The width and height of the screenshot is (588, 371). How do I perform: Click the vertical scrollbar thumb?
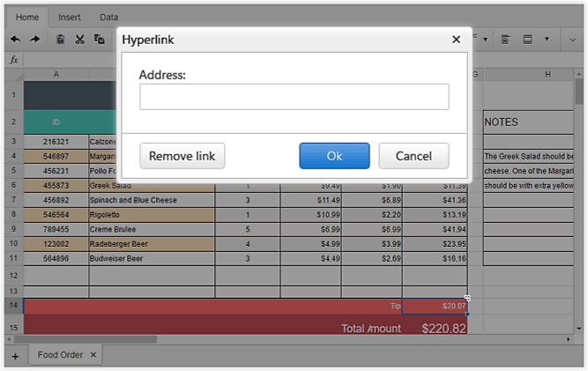click(579, 93)
